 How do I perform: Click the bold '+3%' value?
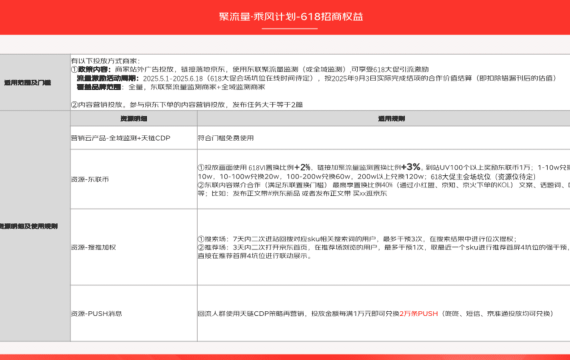tap(411, 167)
